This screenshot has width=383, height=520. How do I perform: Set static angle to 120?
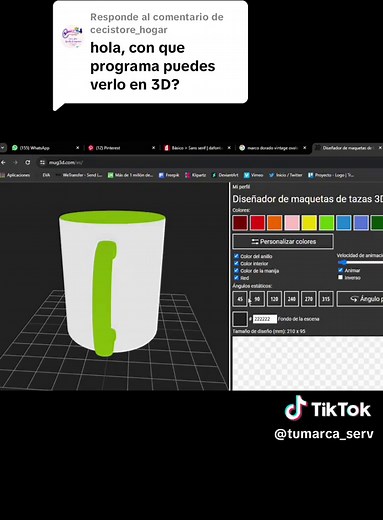(274, 299)
